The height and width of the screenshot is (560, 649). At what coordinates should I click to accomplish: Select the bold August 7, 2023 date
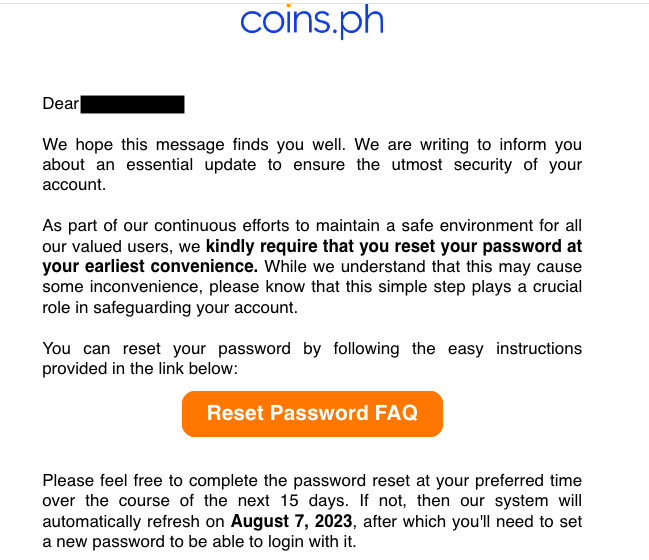291,521
